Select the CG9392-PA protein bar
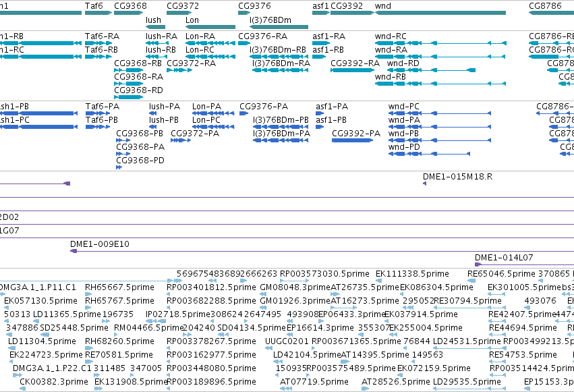 (352, 140)
